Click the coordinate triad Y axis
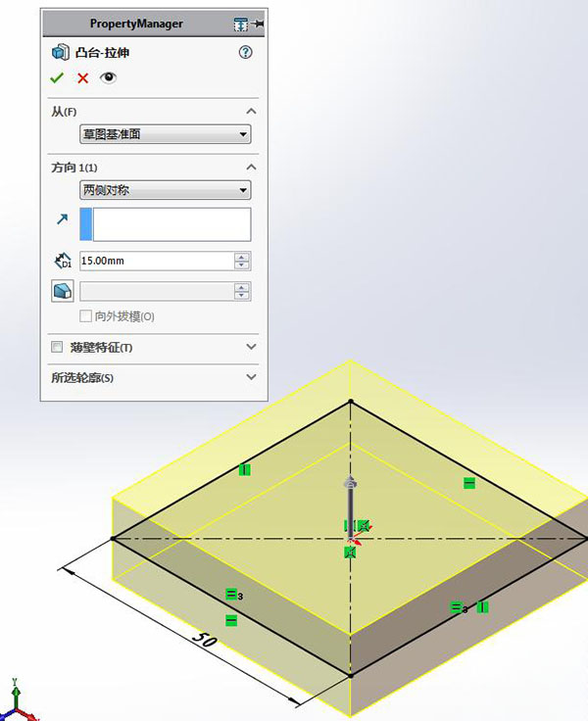 coord(15,692)
